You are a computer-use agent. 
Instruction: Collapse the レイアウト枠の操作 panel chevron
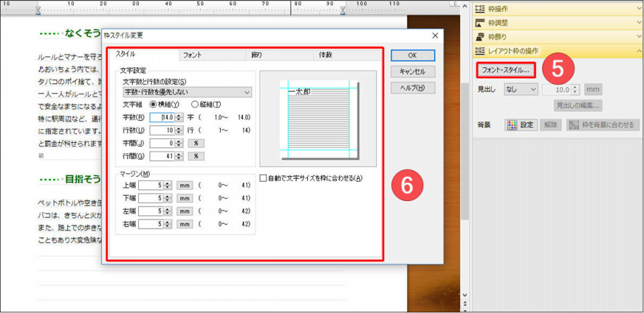point(638,51)
